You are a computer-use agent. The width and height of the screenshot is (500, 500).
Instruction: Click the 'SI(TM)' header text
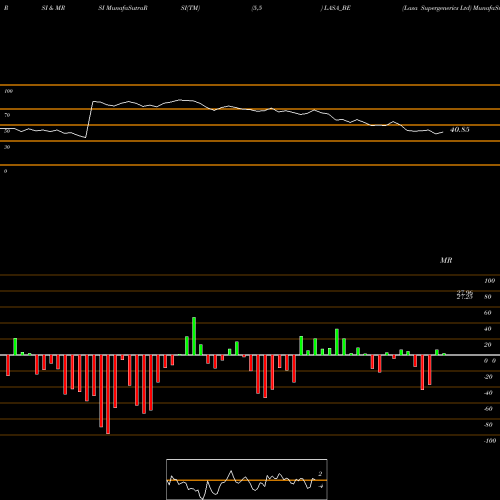(190, 8)
